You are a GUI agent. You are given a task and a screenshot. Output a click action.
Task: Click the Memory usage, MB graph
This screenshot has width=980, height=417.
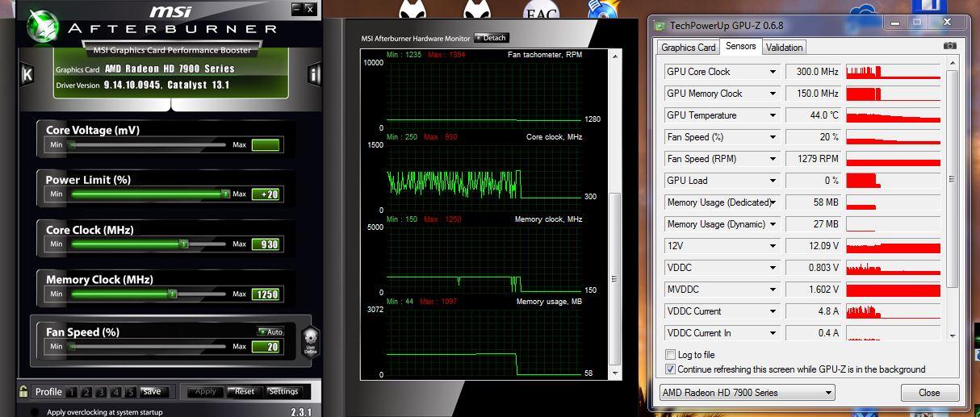pos(484,344)
